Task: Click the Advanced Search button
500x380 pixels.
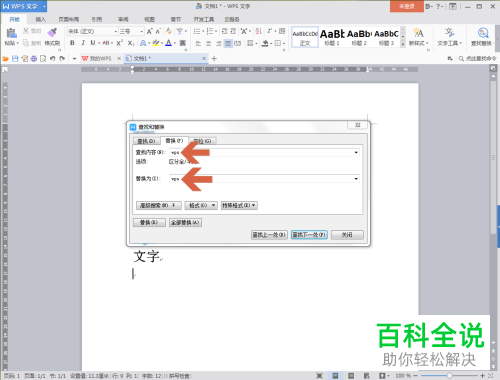Action: pyautogui.click(x=159, y=205)
